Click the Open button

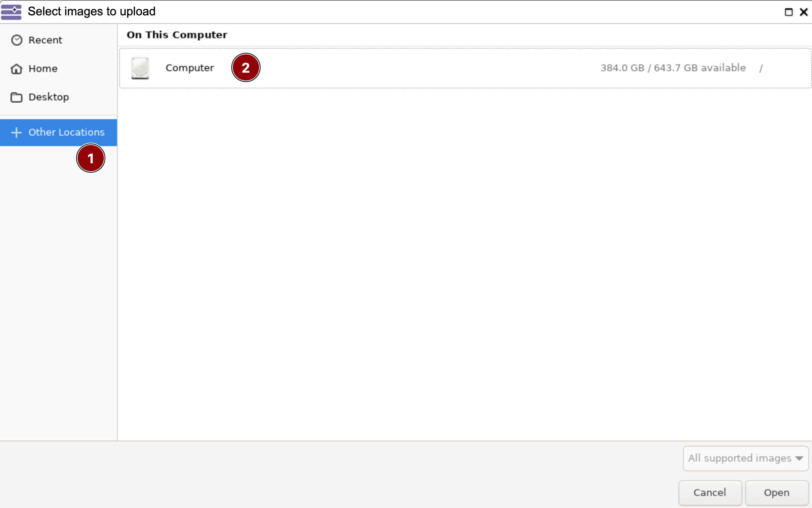pos(777,492)
